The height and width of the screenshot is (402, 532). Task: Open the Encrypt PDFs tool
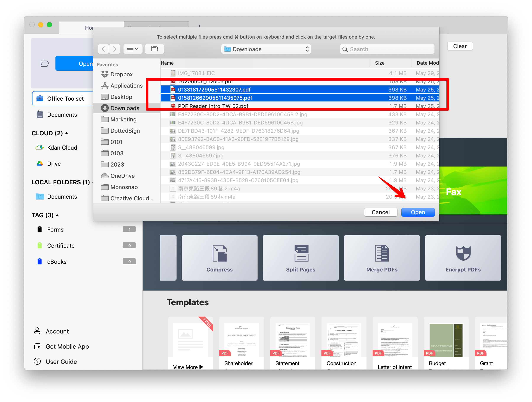[x=463, y=258]
